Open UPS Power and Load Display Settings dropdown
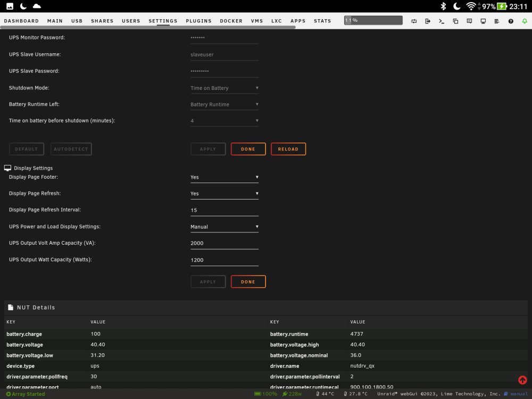Viewport: 532px width, 399px height. (x=225, y=227)
